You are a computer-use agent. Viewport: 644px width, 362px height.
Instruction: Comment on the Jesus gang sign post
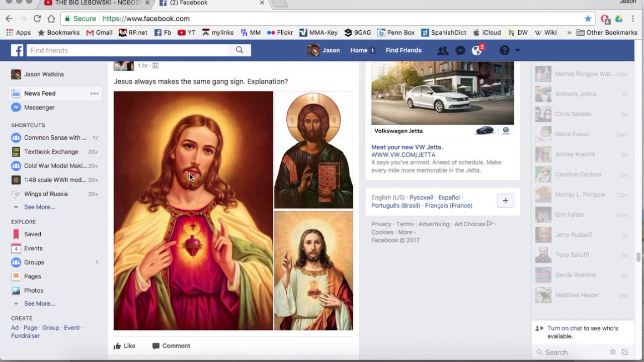click(x=171, y=346)
